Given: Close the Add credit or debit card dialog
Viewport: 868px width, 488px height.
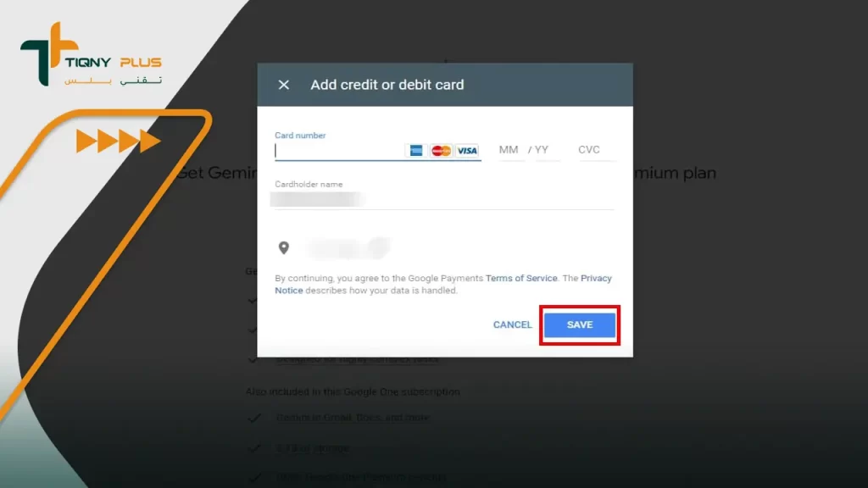Looking at the screenshot, I should 283,85.
